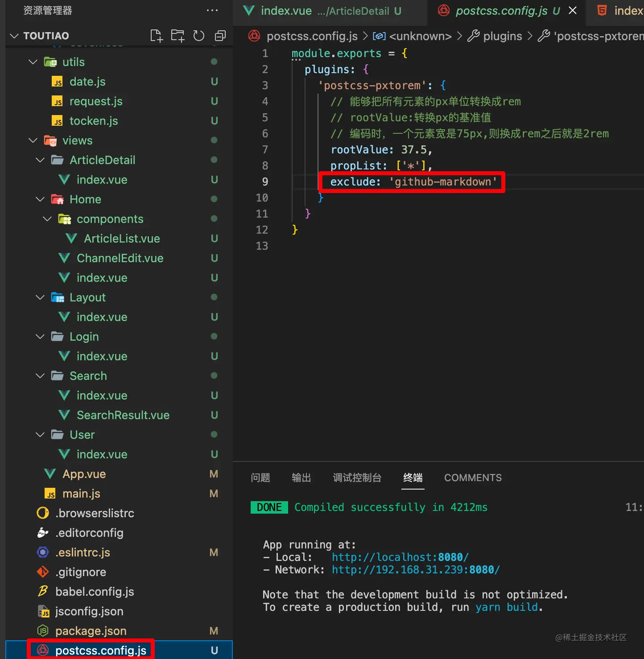The width and height of the screenshot is (644, 659).
Task: Click the package.json Node icon
Action: click(x=43, y=631)
